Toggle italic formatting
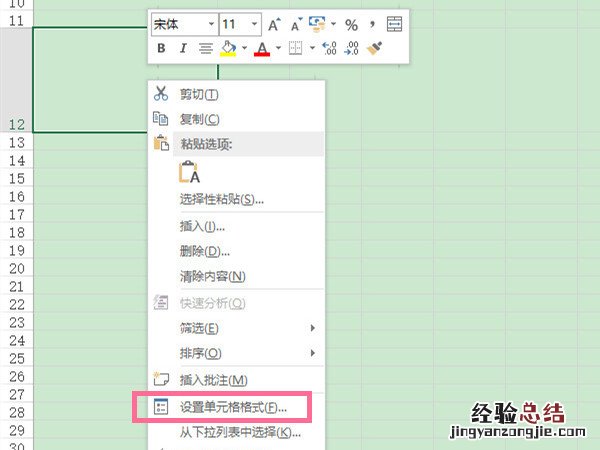Viewport: 600px width, 450px height. click(x=183, y=48)
